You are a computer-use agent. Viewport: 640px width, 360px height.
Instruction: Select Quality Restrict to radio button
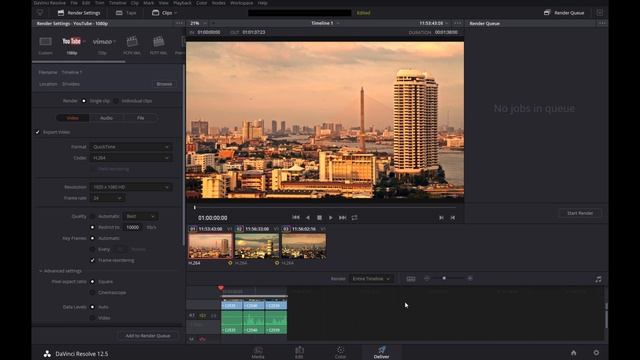tap(92, 227)
